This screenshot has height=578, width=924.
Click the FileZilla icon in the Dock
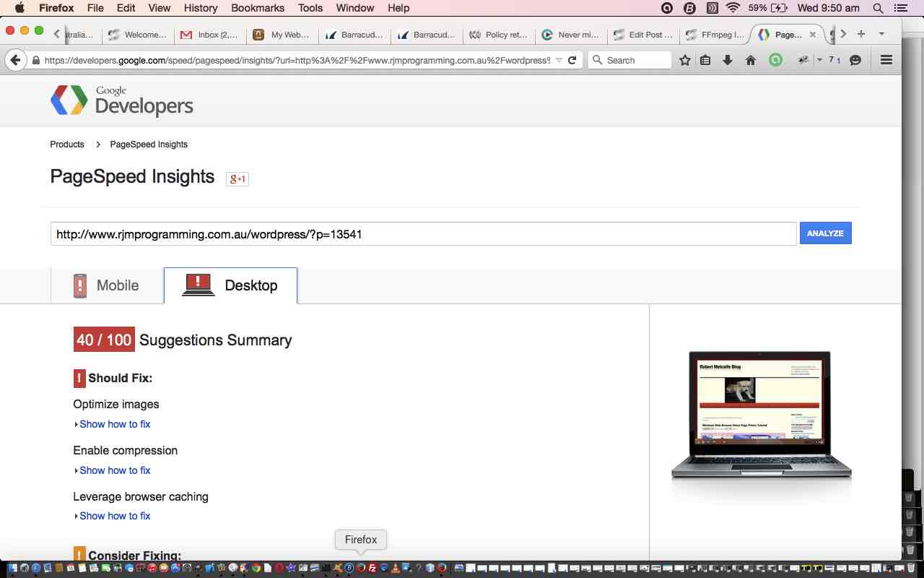(x=372, y=569)
